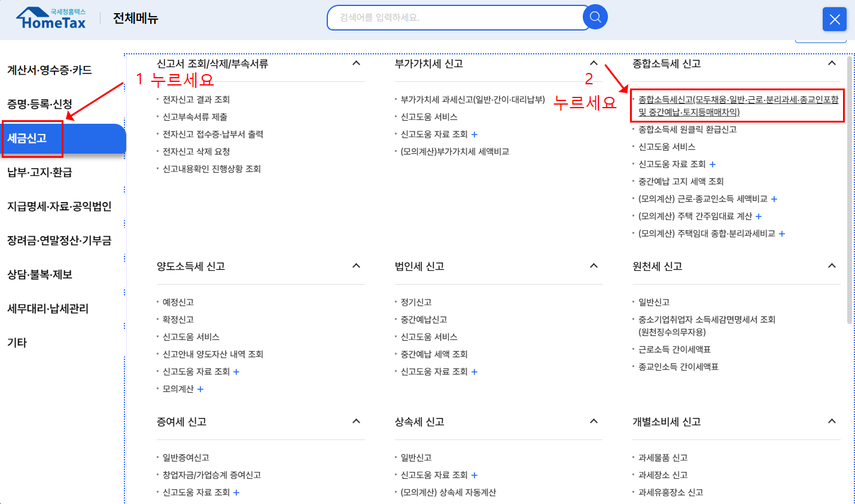The height and width of the screenshot is (504, 855).
Task: Open 종교인소득 간이세액표 link
Action: point(678,367)
